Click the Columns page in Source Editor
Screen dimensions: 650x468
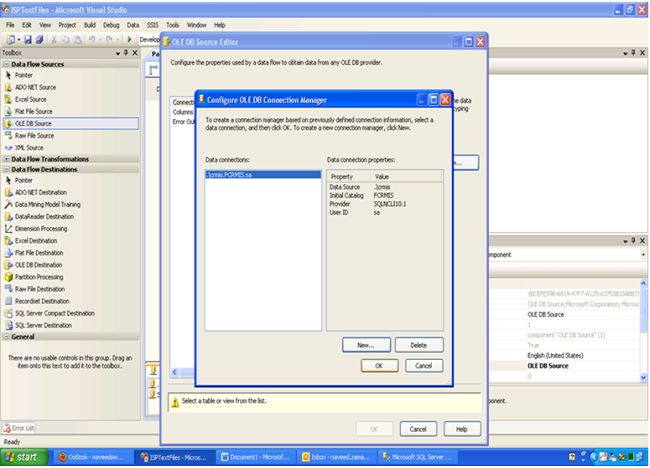[x=183, y=112]
